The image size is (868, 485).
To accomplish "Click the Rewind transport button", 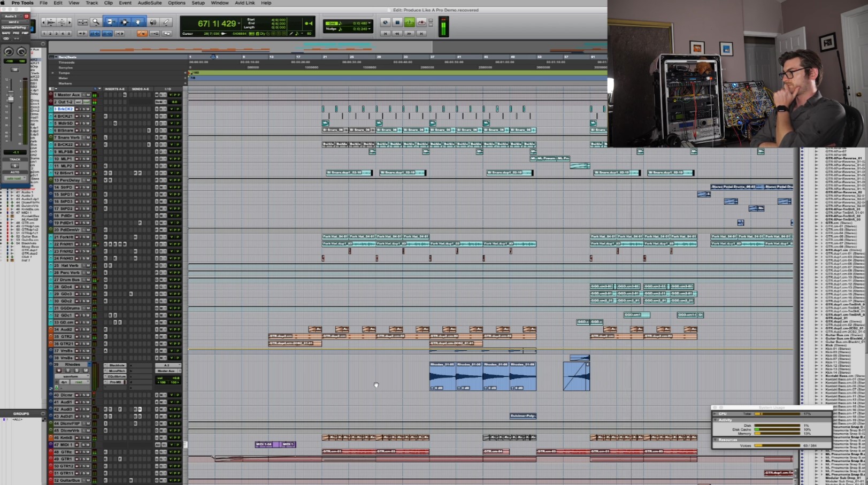I will tap(397, 33).
